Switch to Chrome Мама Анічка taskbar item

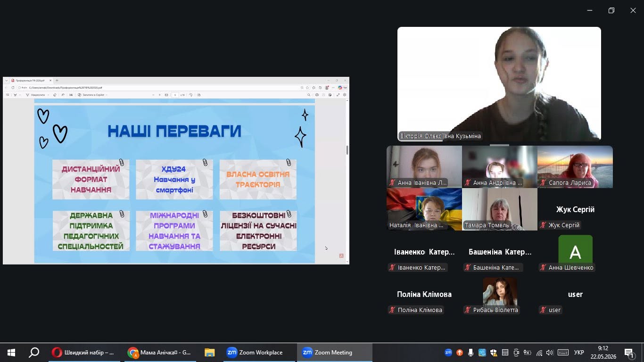[x=160, y=353]
